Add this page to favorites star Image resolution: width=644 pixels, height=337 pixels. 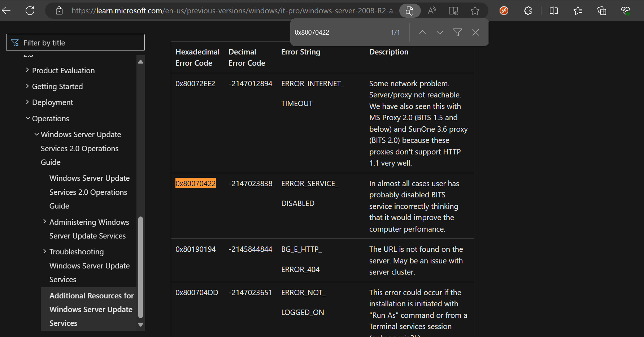pyautogui.click(x=475, y=11)
